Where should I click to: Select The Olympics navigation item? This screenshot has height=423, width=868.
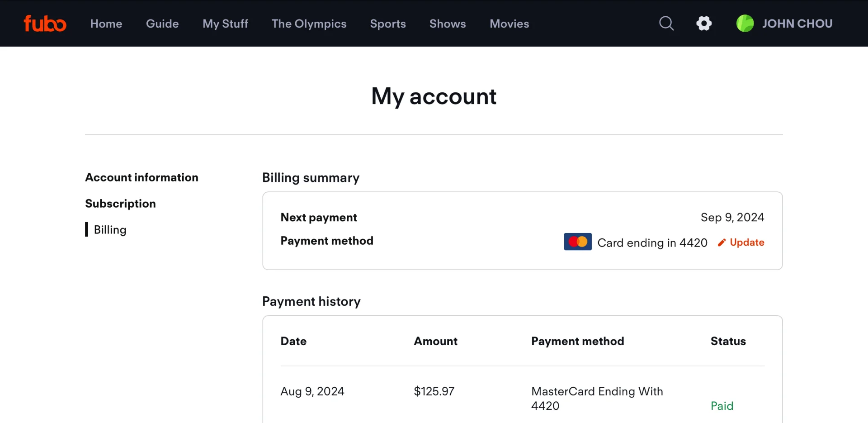pos(309,24)
